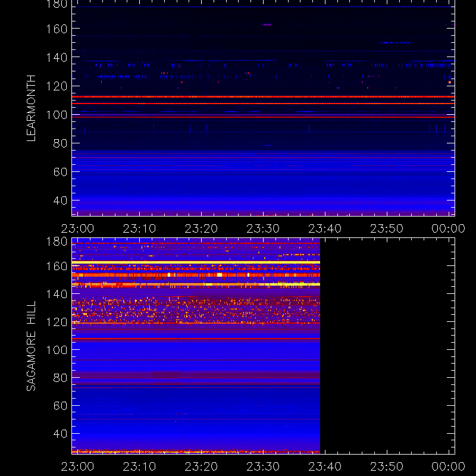Click 23:50 time label under Learmonth plot
This screenshot has height=476, width=476.
click(387, 228)
